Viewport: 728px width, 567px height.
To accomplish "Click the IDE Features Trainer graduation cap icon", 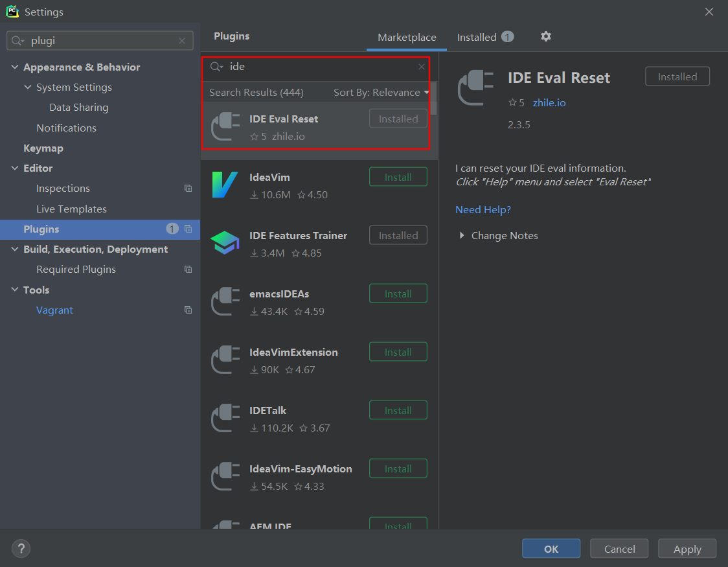I will [x=225, y=242].
